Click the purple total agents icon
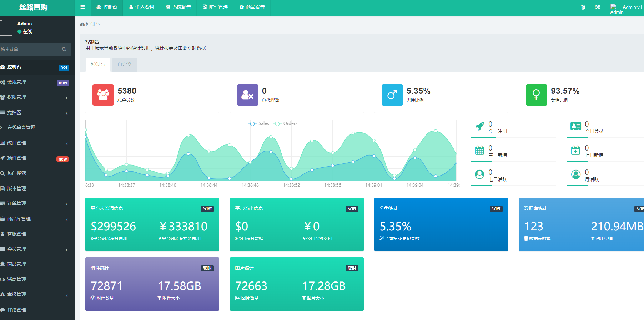The height and width of the screenshot is (320, 644). pos(247,95)
